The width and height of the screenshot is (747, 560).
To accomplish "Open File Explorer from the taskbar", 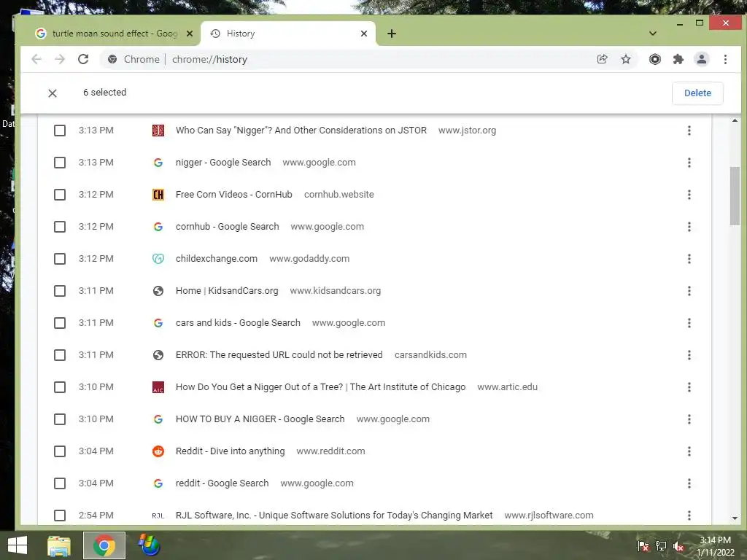I will click(x=59, y=545).
